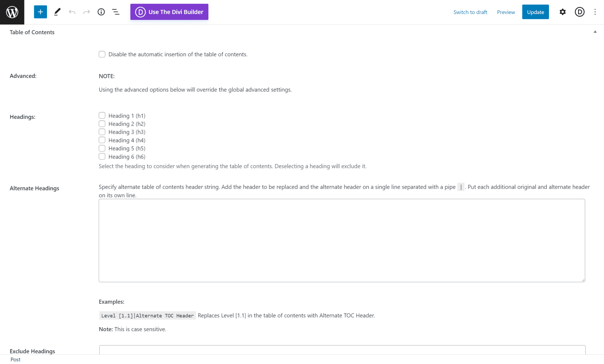Click the Update button
604x364 pixels.
[535, 12]
